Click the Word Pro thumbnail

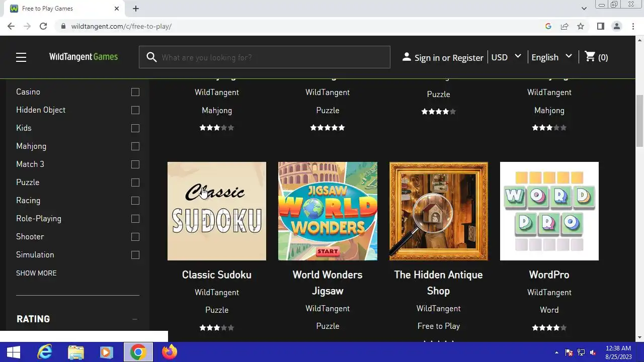tap(549, 211)
